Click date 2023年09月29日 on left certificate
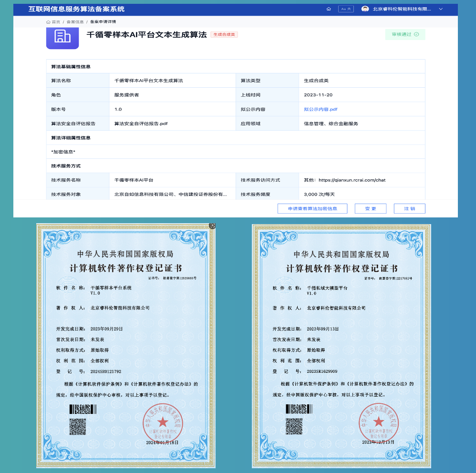This screenshot has height=473, width=476. (x=106, y=329)
